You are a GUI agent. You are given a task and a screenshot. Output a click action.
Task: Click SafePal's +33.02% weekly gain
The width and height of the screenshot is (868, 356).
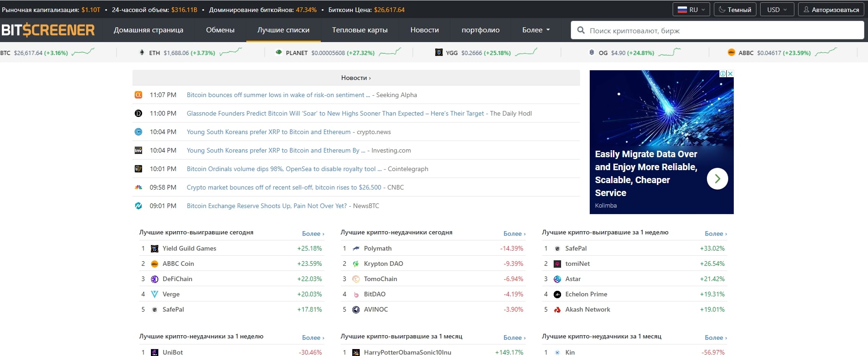click(712, 249)
